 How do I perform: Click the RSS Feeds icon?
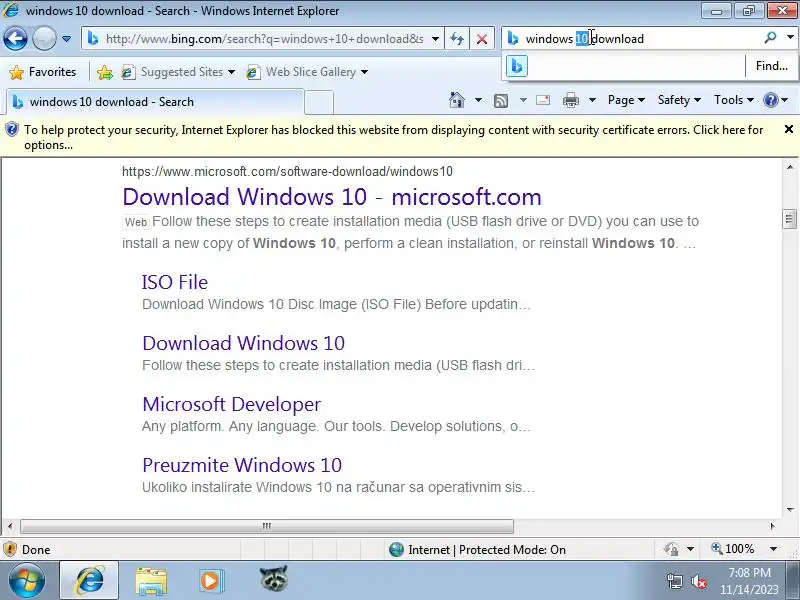[501, 101]
